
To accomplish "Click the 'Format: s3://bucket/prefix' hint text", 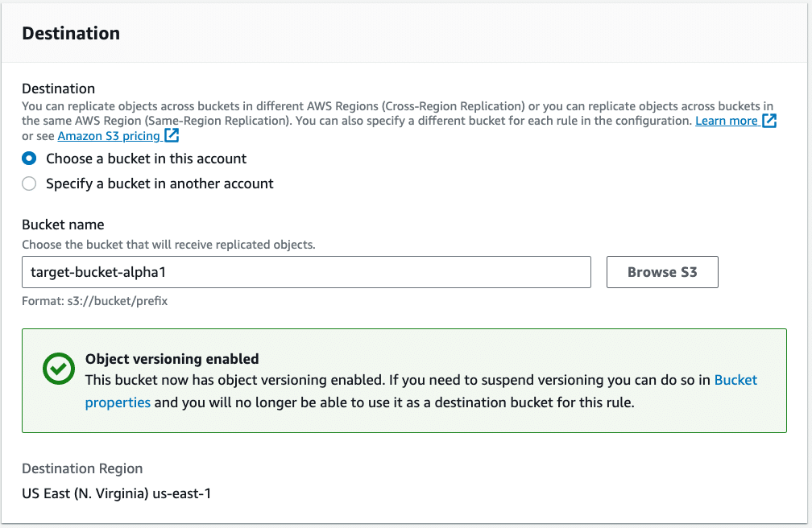I will tap(95, 301).
